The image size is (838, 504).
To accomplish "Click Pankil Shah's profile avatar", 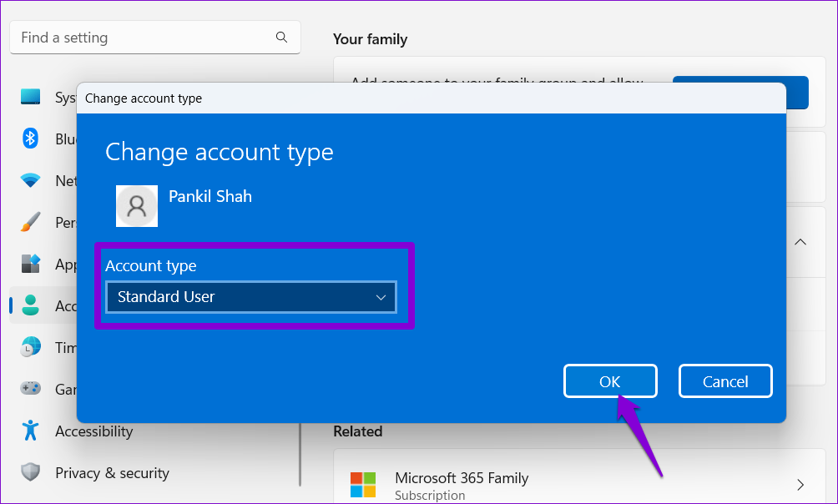I will (137, 206).
